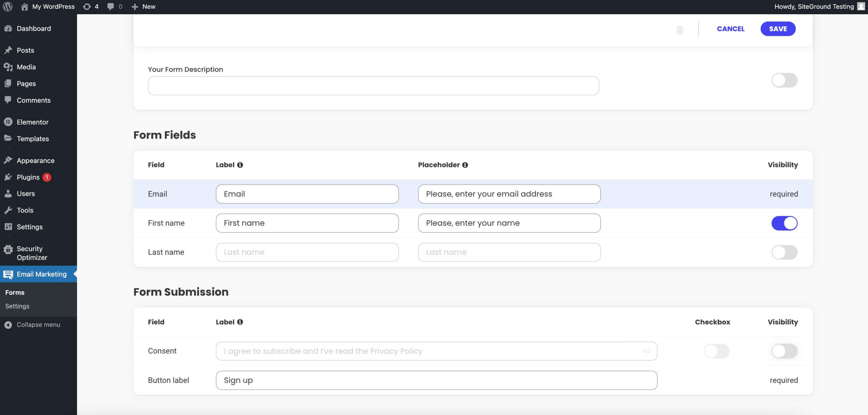The image size is (868, 415).
Task: Click the Plugins update badge showing 1
Action: point(47,177)
